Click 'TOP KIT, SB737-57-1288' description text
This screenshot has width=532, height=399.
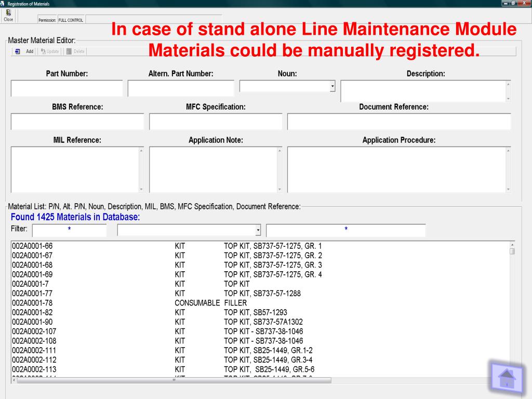pyautogui.click(x=262, y=294)
